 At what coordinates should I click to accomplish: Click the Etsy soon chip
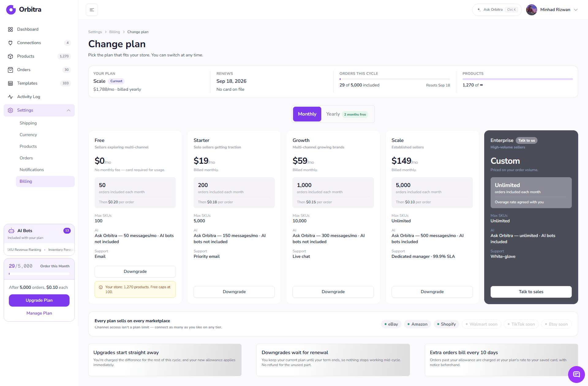click(x=556, y=324)
